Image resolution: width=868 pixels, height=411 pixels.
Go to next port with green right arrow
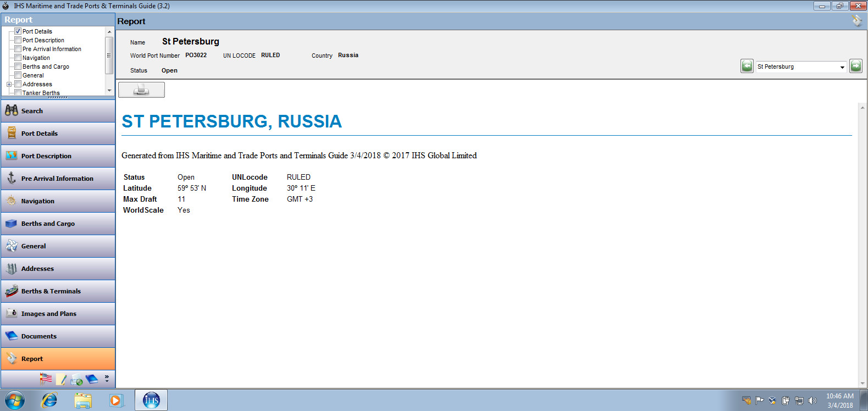pos(855,66)
